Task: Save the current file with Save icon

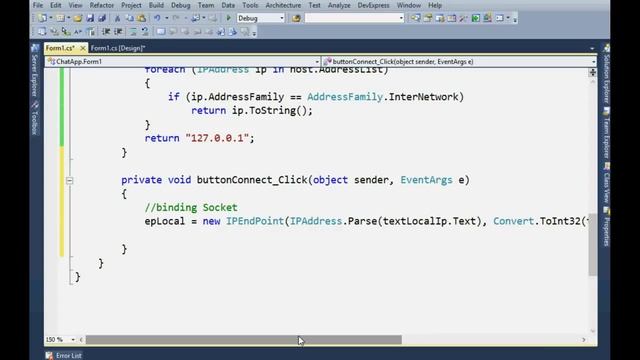Action: tap(90, 18)
